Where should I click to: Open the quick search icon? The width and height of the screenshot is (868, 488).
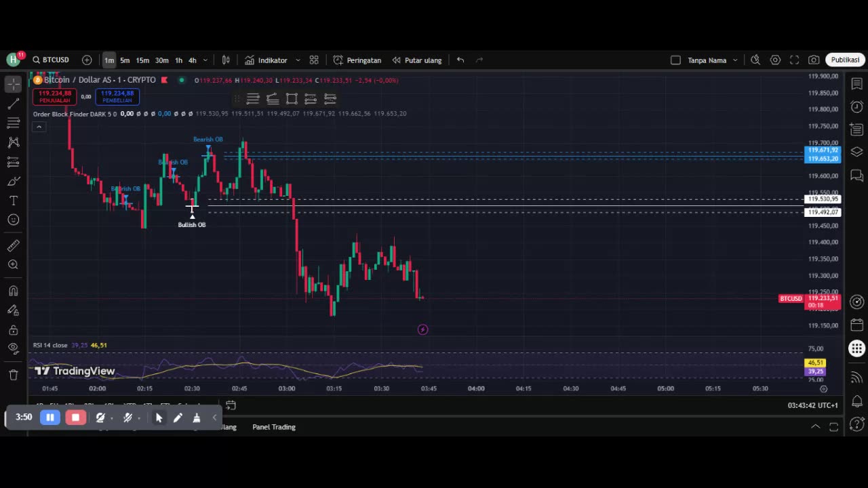click(x=755, y=60)
